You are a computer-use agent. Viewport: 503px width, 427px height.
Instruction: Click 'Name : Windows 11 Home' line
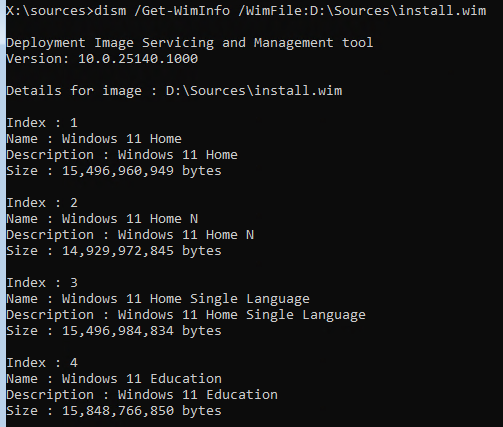94,139
